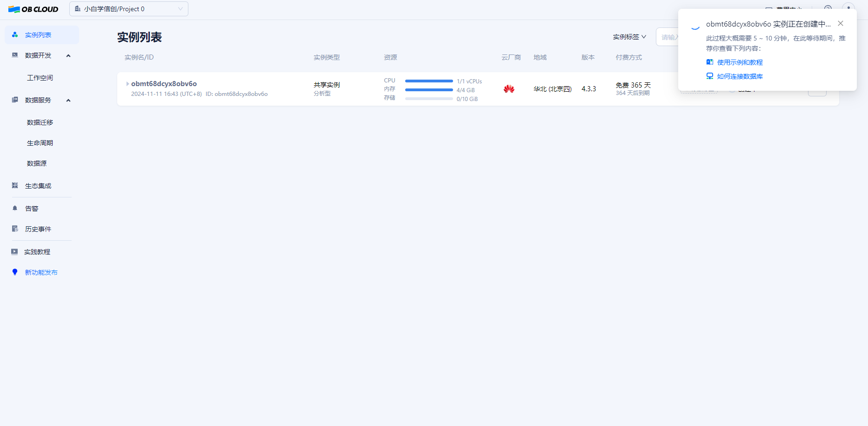Click the Huawei cloud vendor logo
Viewport: 868px width, 426px height.
click(x=509, y=88)
